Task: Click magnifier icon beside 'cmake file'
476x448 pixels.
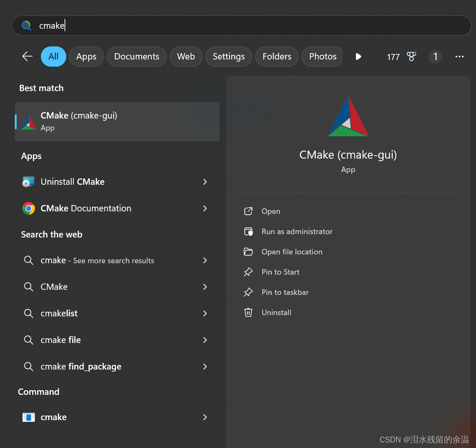Action: click(x=29, y=340)
